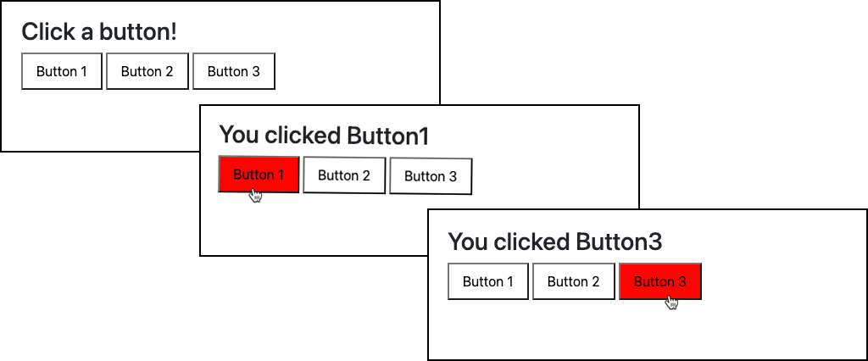This screenshot has height=361, width=868.
Task: Select Button 3 under "Click a button!" heading
Action: [x=233, y=71]
